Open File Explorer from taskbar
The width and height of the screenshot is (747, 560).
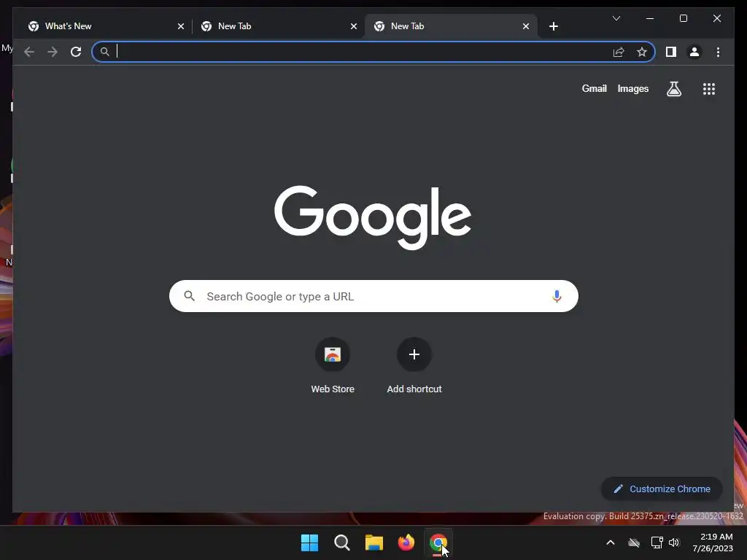[374, 542]
